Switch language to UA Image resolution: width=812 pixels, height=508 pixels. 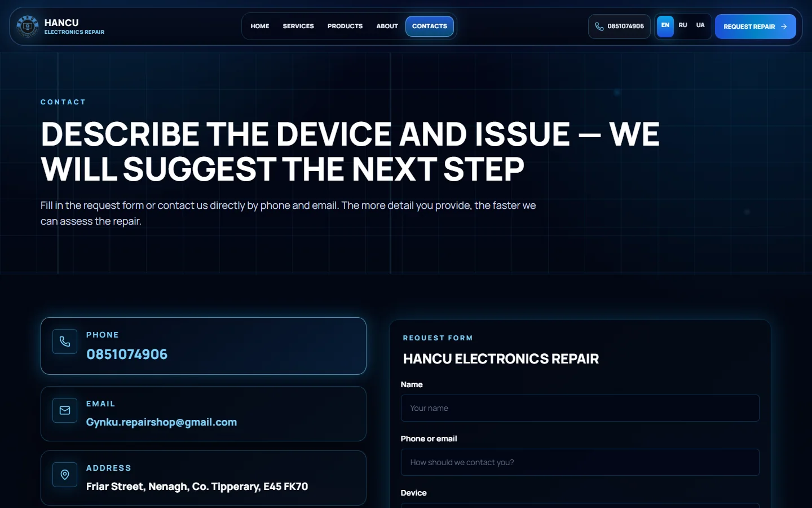700,25
